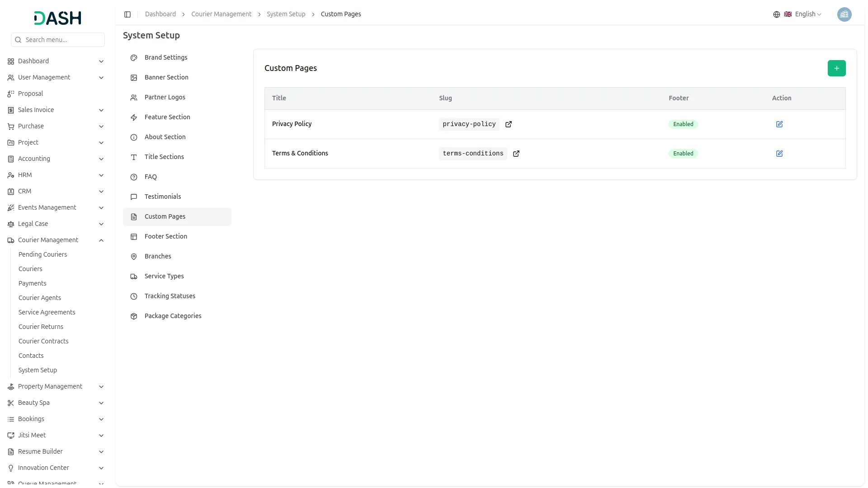The height and width of the screenshot is (488, 868).
Task: Click the green add custom page button
Action: pyautogui.click(x=836, y=68)
